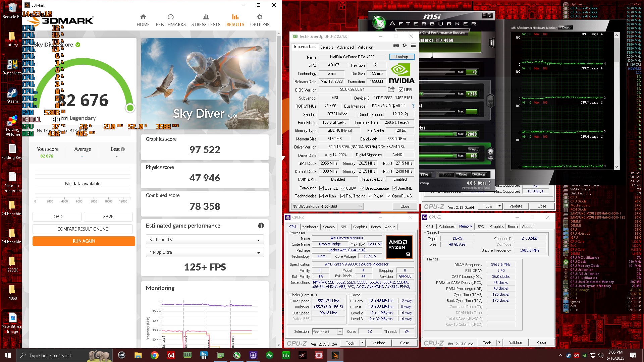
Task: Select the Folding@Home desktop icon
Action: tap(12, 126)
